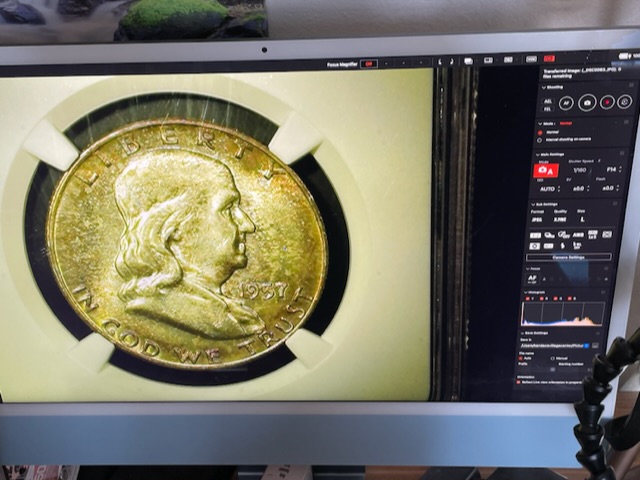The height and width of the screenshot is (480, 640).
Task: Click the AEL exposure lock button
Action: [548, 101]
